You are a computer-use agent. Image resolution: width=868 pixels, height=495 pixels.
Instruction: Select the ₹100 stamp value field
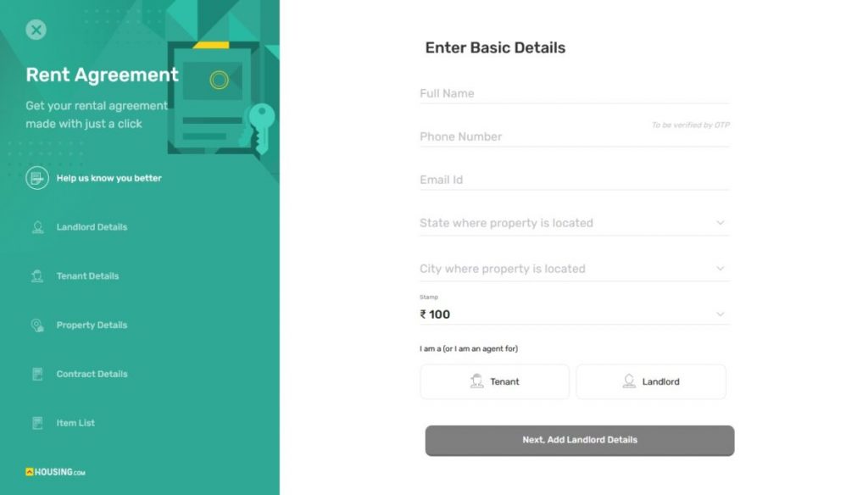coord(574,314)
